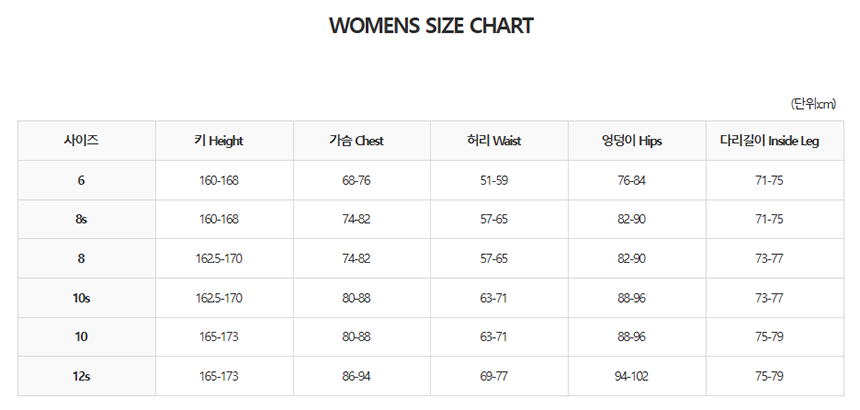Select the 허리 Waist column header
This screenshot has width=860, height=410.
pos(494,141)
